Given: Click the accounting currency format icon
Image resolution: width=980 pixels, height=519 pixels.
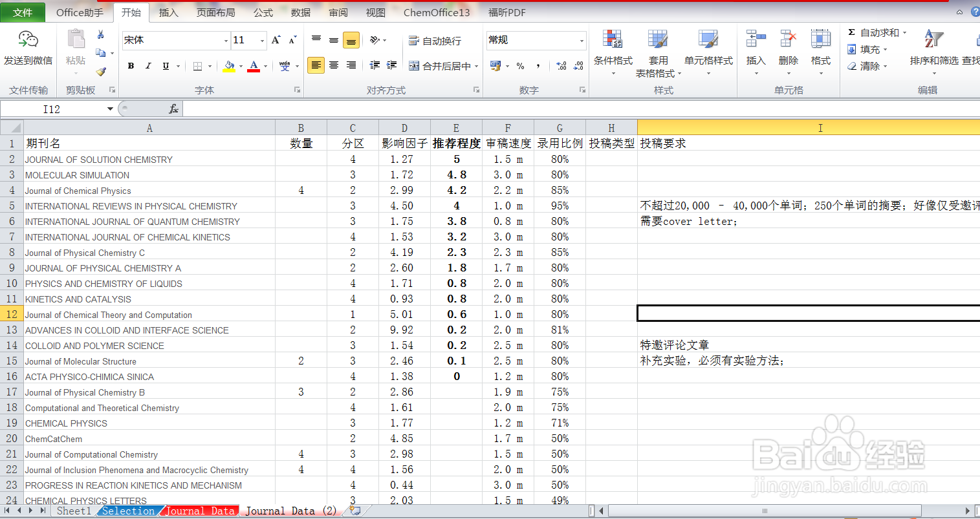Looking at the screenshot, I should 495,66.
